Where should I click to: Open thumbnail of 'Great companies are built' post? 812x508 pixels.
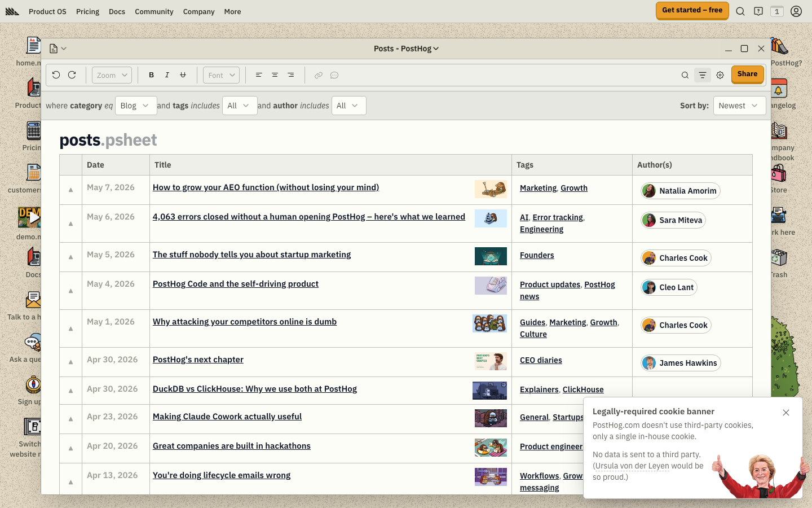pyautogui.click(x=491, y=448)
